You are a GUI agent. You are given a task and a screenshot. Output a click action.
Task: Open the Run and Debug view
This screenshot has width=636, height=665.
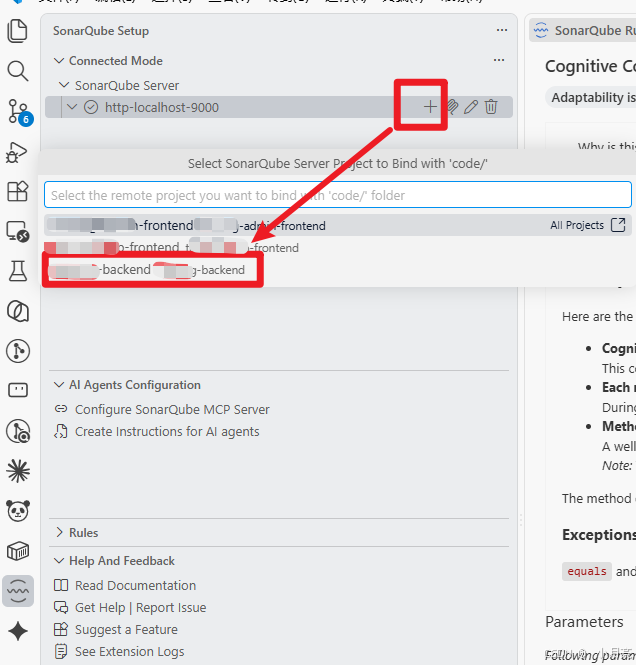click(17, 152)
